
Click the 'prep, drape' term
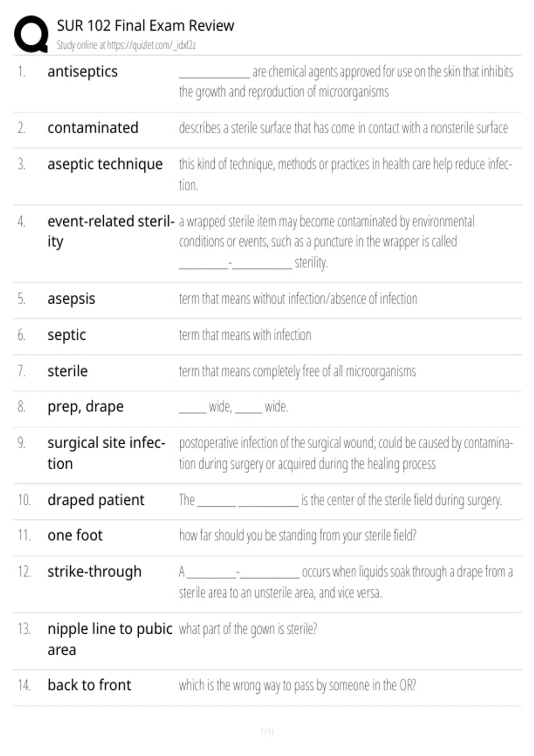pos(85,407)
